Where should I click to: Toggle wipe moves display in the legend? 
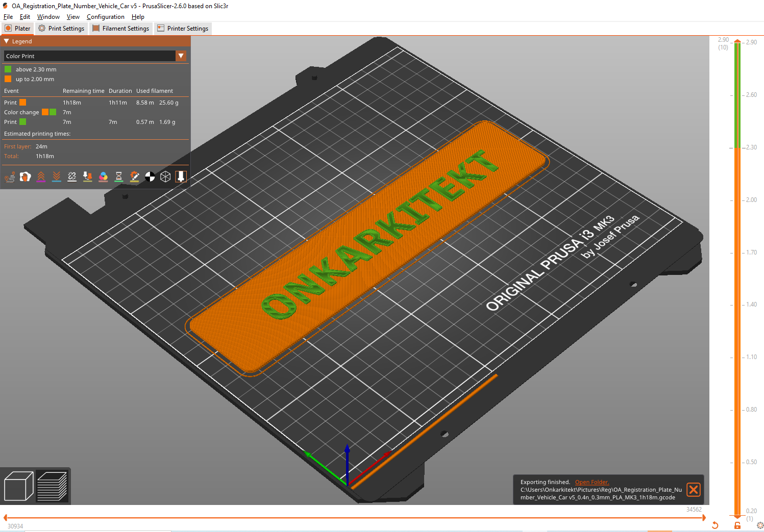tap(26, 176)
